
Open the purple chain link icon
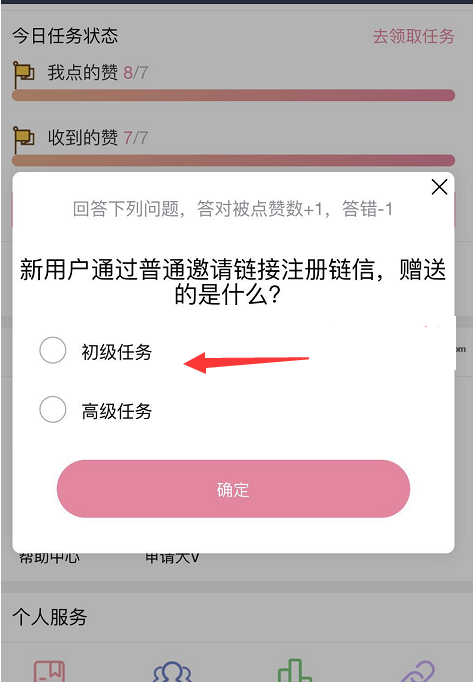[417, 671]
